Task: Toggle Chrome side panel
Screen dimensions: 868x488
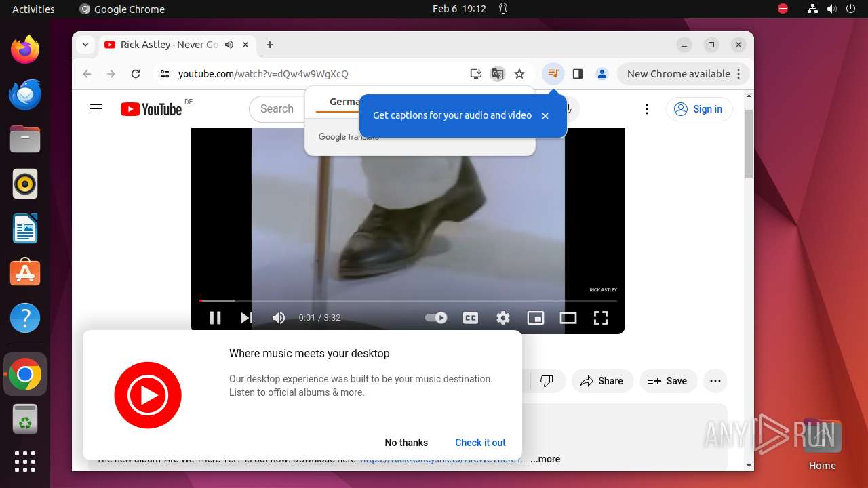Action: (578, 74)
